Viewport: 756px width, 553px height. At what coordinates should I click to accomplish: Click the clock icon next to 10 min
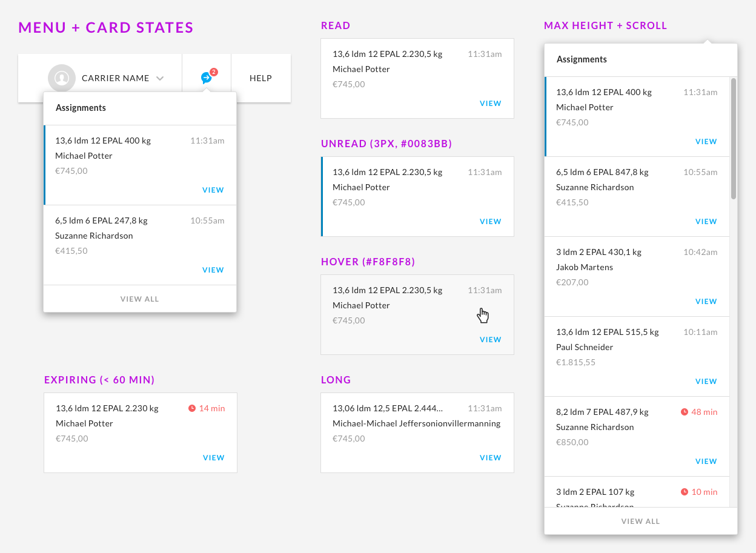[x=685, y=492]
